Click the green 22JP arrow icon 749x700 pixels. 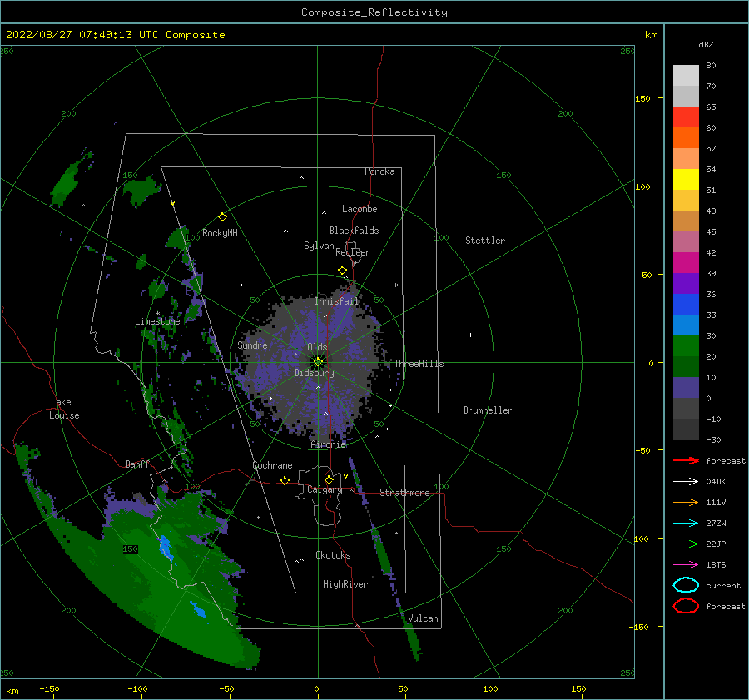point(686,544)
